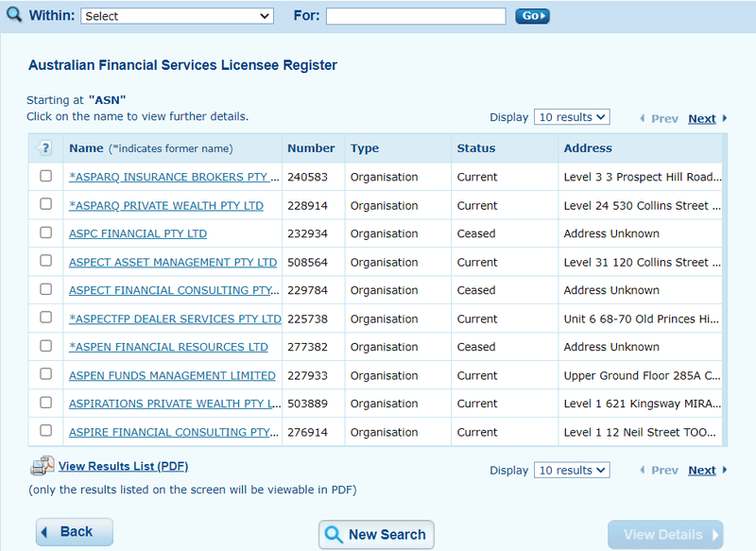The width and height of the screenshot is (756, 551).
Task: Click licence number 227933
Action: tap(307, 375)
